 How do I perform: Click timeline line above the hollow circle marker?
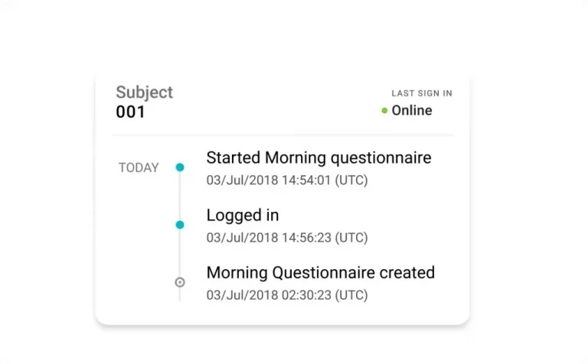tap(180, 254)
